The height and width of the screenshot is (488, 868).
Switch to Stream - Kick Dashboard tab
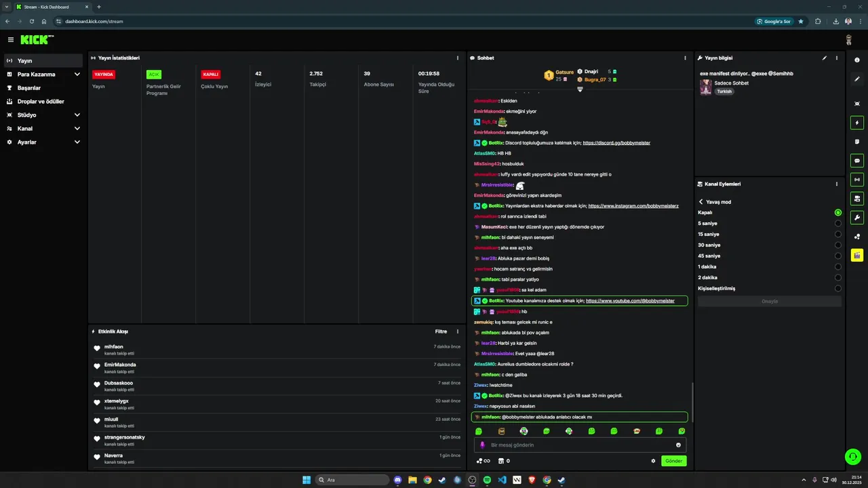click(53, 7)
